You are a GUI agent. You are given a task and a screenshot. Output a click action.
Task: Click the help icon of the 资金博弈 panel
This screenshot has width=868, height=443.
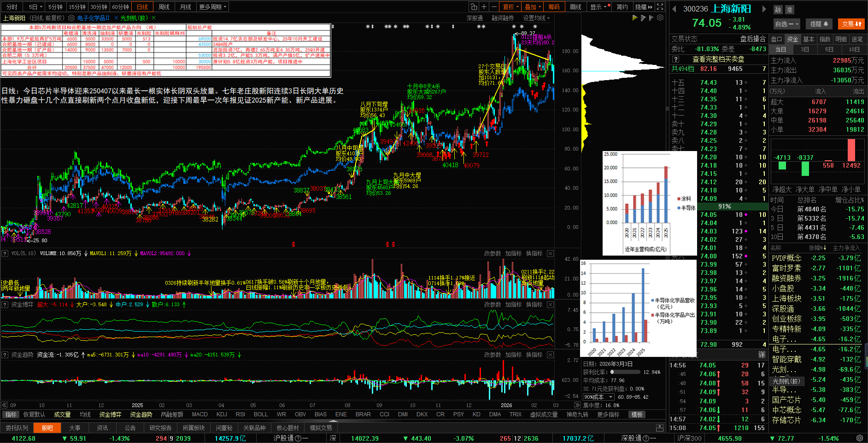5,304
